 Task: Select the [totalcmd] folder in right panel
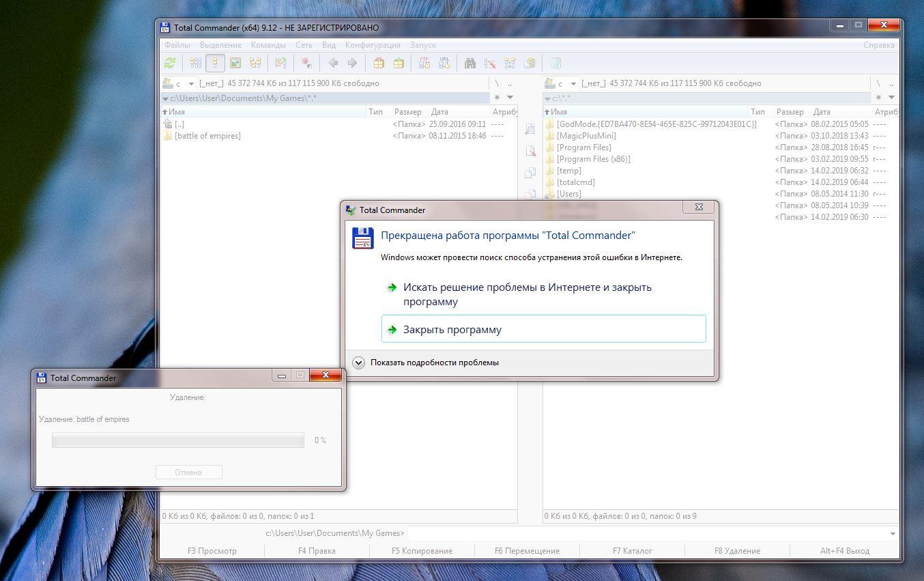(x=575, y=182)
